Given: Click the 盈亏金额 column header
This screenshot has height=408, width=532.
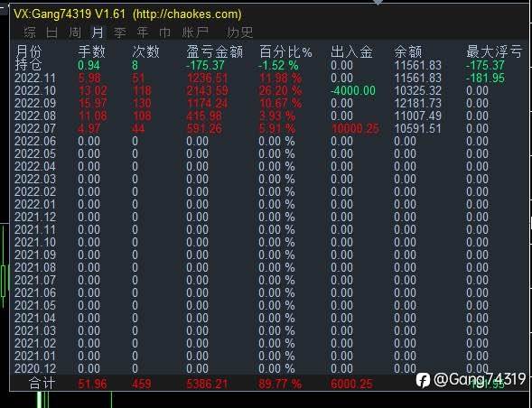Looking at the screenshot, I should coord(214,51).
